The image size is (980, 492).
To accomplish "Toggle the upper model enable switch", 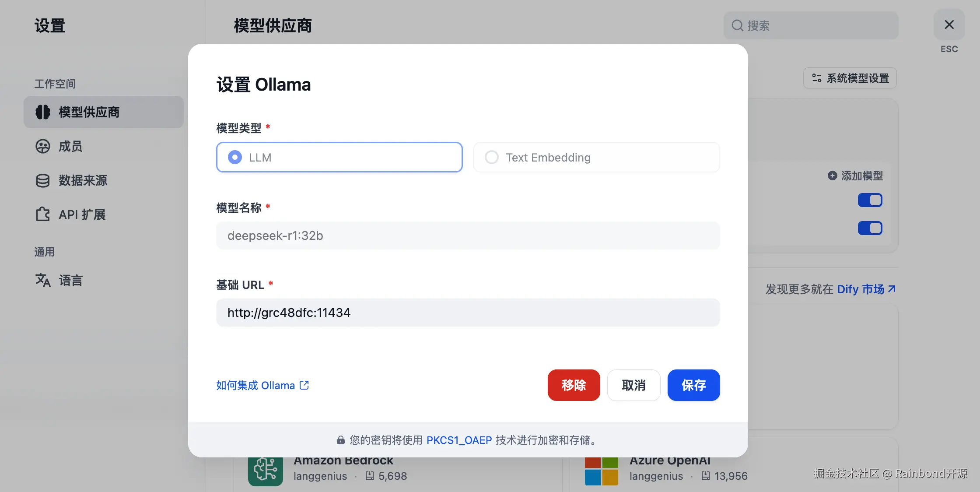I will click(870, 200).
